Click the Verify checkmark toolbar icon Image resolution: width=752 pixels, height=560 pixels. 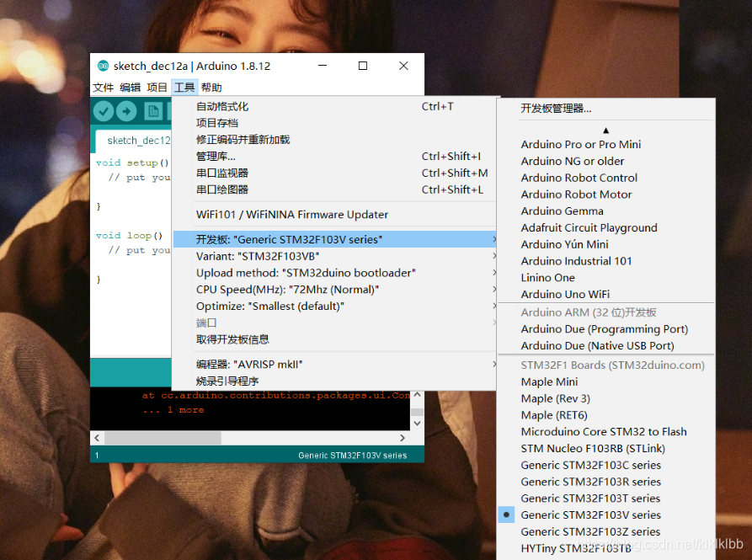pyautogui.click(x=103, y=111)
